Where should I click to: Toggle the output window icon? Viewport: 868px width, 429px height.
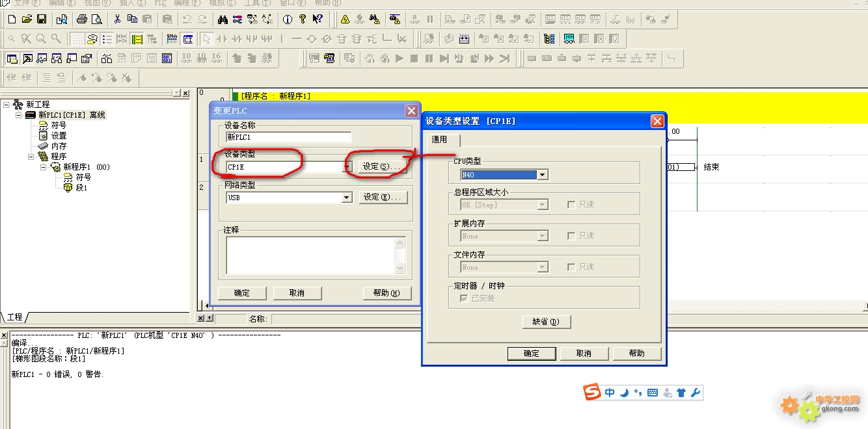(27, 58)
